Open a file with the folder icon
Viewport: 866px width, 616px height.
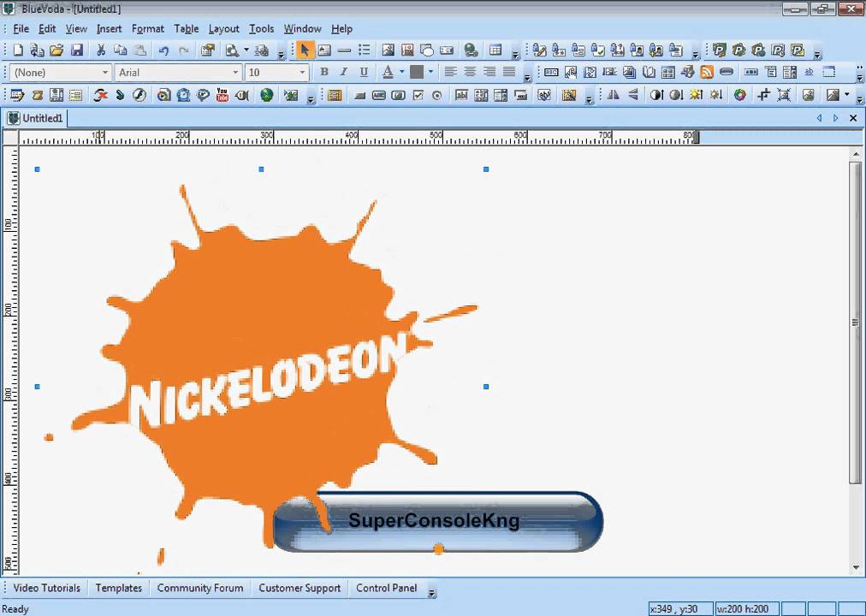56,50
